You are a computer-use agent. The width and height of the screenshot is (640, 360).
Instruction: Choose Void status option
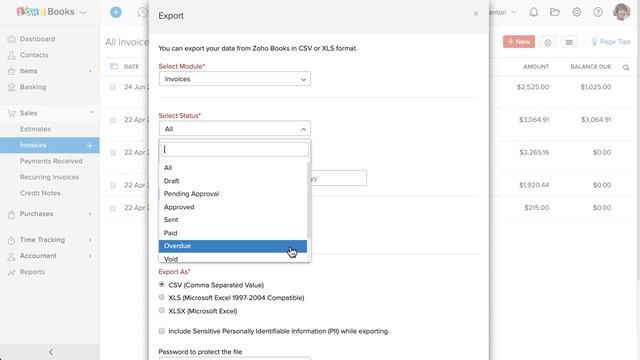point(233,258)
